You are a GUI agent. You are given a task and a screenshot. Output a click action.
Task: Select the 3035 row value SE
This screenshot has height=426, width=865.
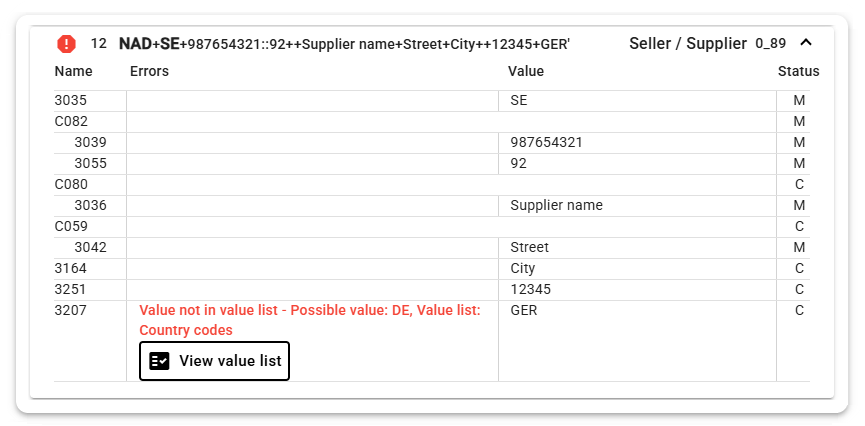519,100
